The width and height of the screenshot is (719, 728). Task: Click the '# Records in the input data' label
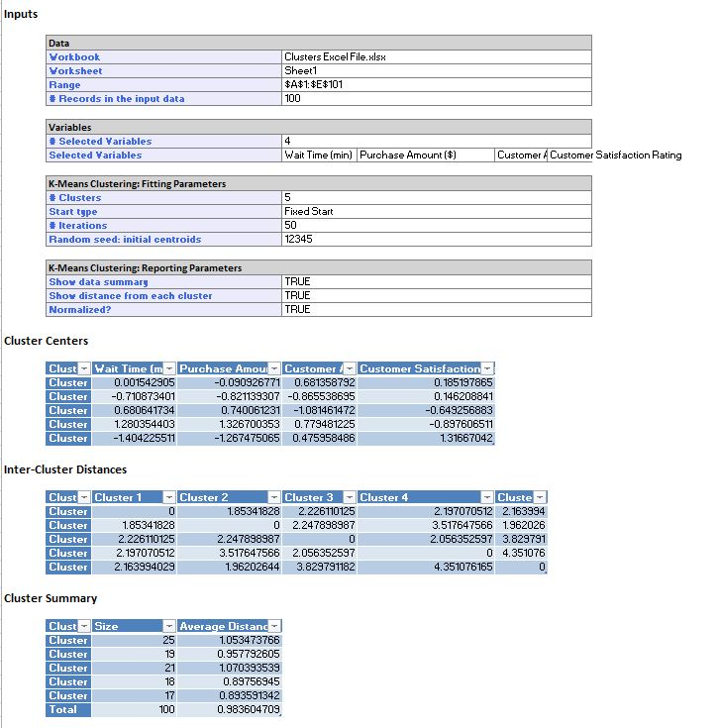tap(163, 99)
